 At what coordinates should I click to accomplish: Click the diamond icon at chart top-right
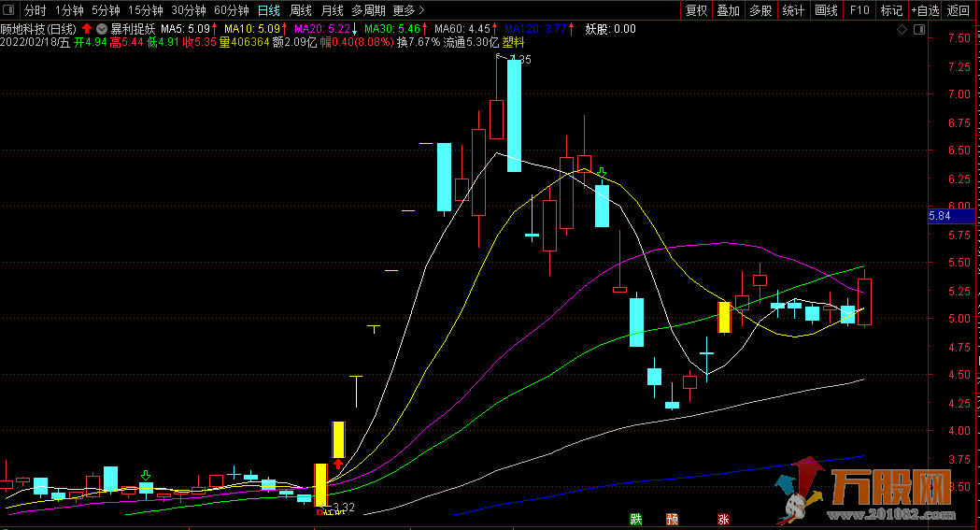coord(902,30)
